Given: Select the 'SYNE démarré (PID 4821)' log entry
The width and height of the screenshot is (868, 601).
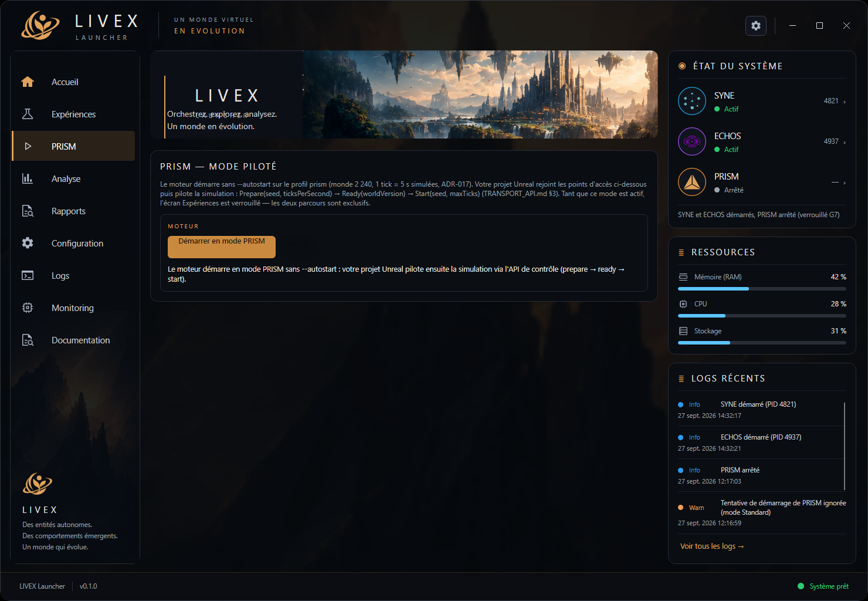Looking at the screenshot, I should pyautogui.click(x=762, y=410).
